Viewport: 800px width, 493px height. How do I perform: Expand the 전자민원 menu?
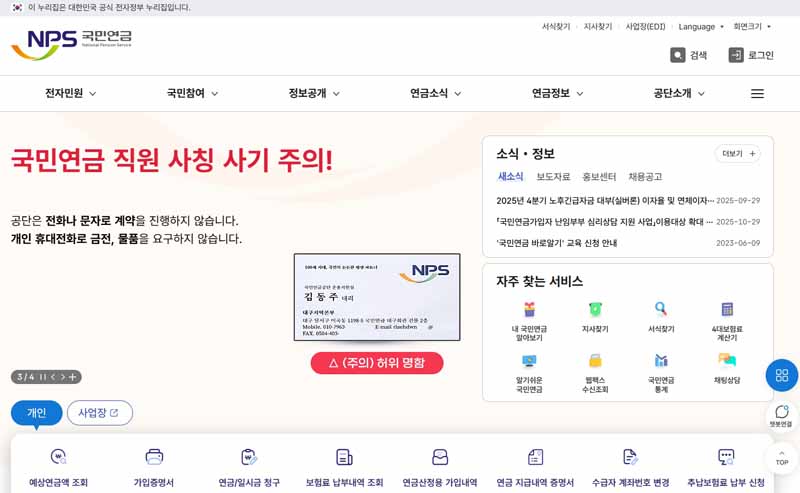(x=70, y=93)
